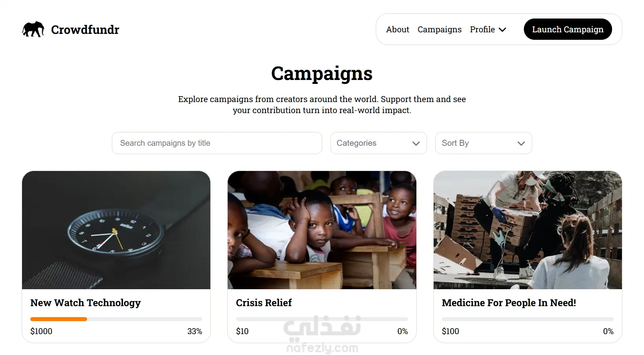
Task: Go to the About page
Action: pyautogui.click(x=397, y=30)
